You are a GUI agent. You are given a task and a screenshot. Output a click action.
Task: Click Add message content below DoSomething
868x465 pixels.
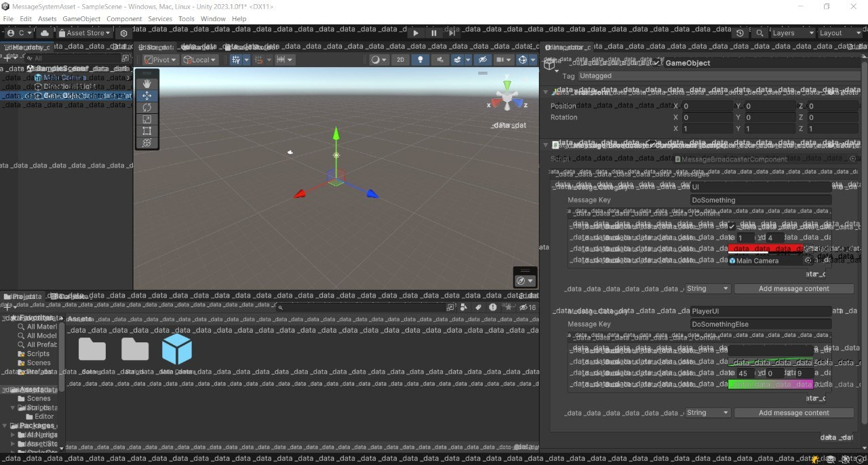coord(793,288)
